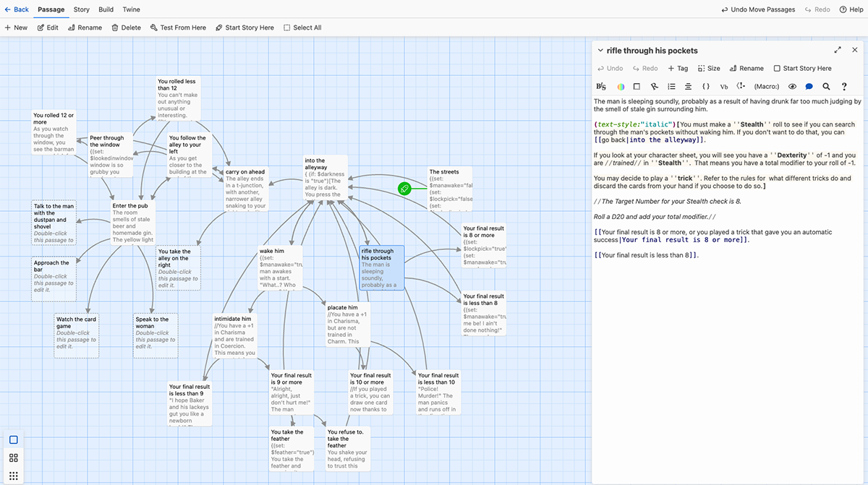Switch to the Story tab
868x485 pixels.
[81, 9]
